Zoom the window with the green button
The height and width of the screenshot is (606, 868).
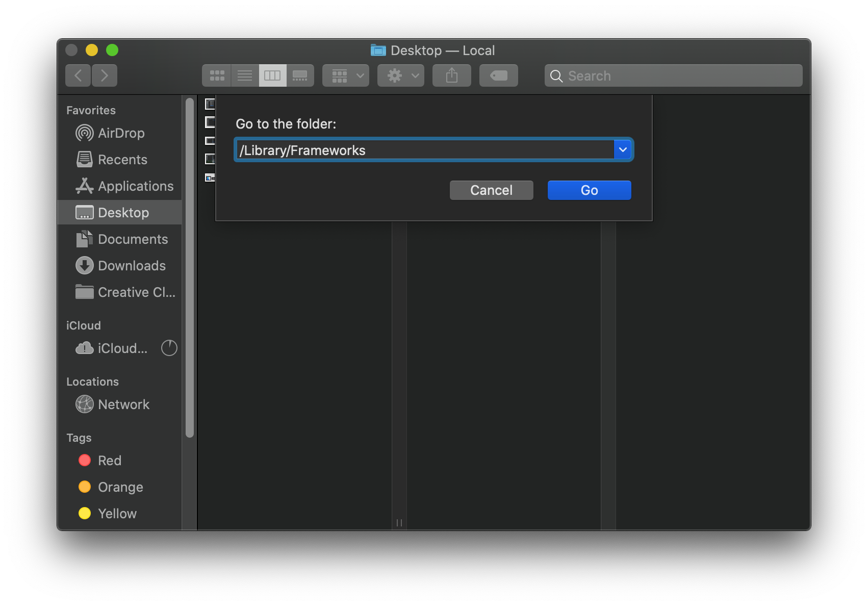pos(112,50)
